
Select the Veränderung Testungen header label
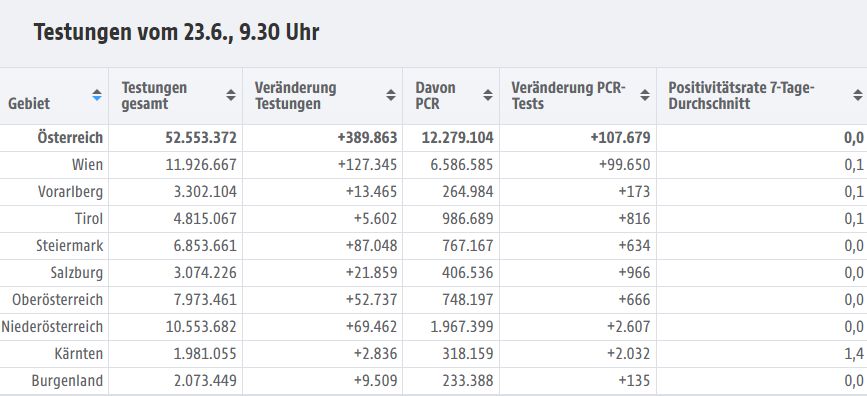(x=295, y=96)
